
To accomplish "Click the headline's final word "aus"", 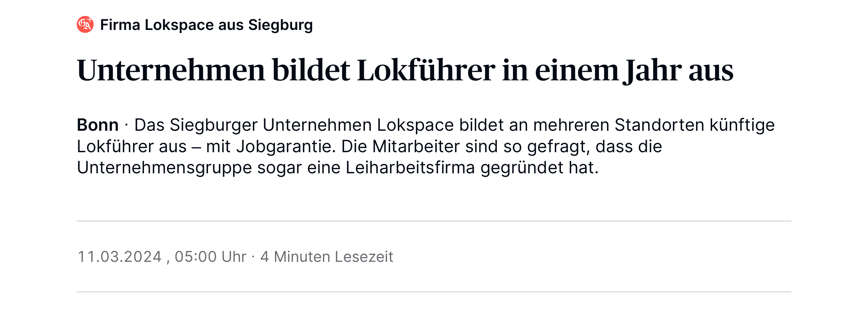I will (711, 70).
